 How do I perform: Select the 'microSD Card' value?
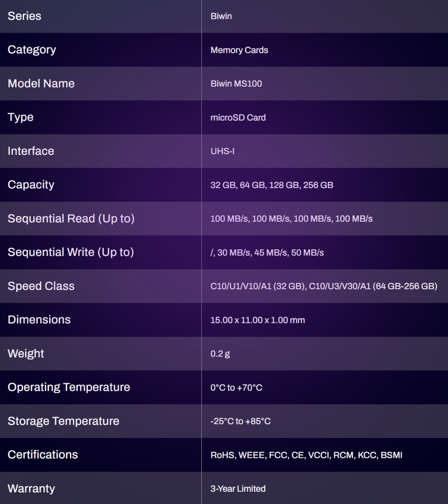coord(238,118)
